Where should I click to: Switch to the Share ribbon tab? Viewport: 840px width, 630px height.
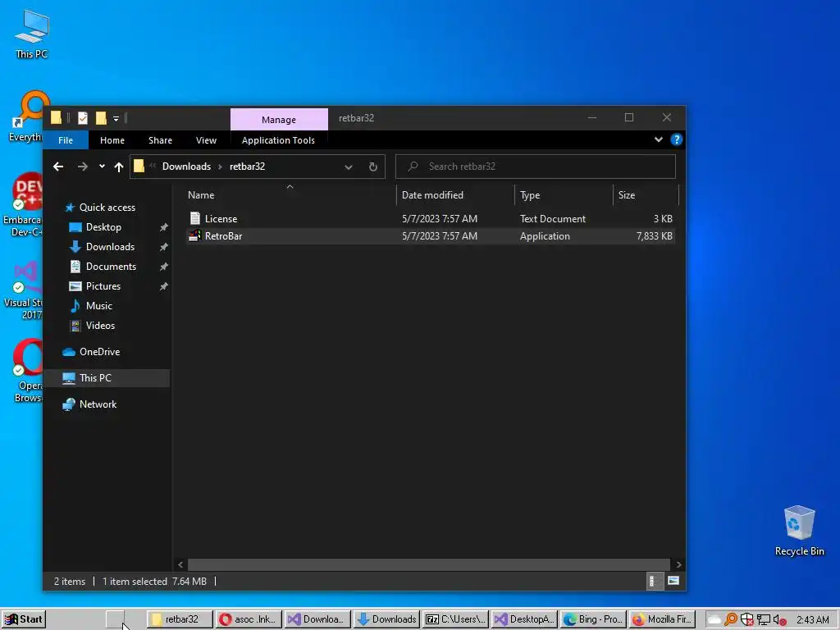click(160, 140)
